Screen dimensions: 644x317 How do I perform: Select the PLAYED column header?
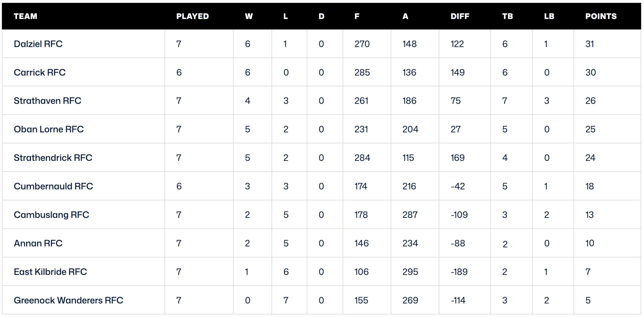(x=192, y=16)
